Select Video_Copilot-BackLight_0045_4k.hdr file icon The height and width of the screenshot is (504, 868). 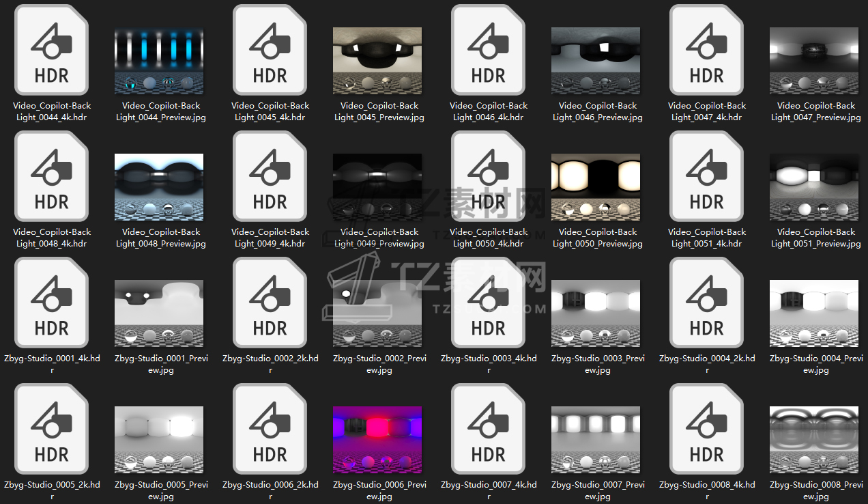click(270, 50)
